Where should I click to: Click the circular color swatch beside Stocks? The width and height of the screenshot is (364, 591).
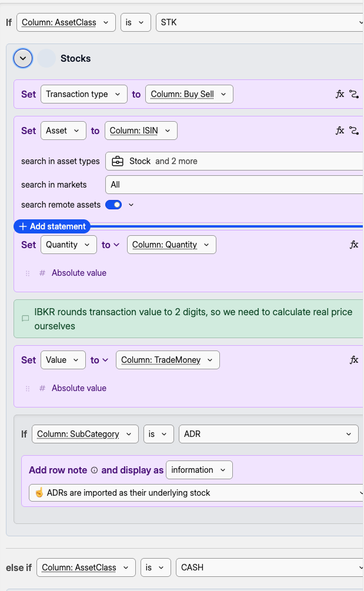click(46, 58)
